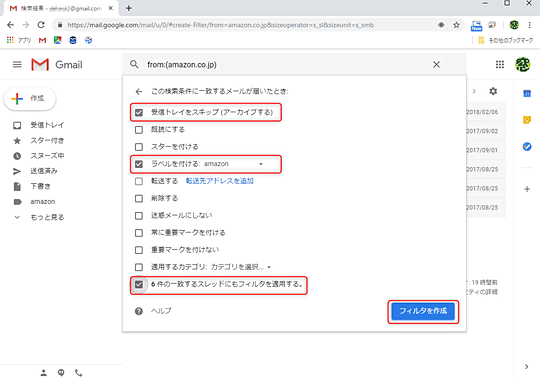Open Google Tasks side panel icon

click(527, 146)
